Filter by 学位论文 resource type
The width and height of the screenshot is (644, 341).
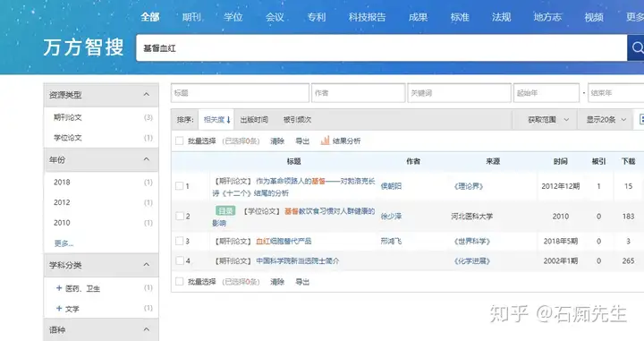[68, 138]
